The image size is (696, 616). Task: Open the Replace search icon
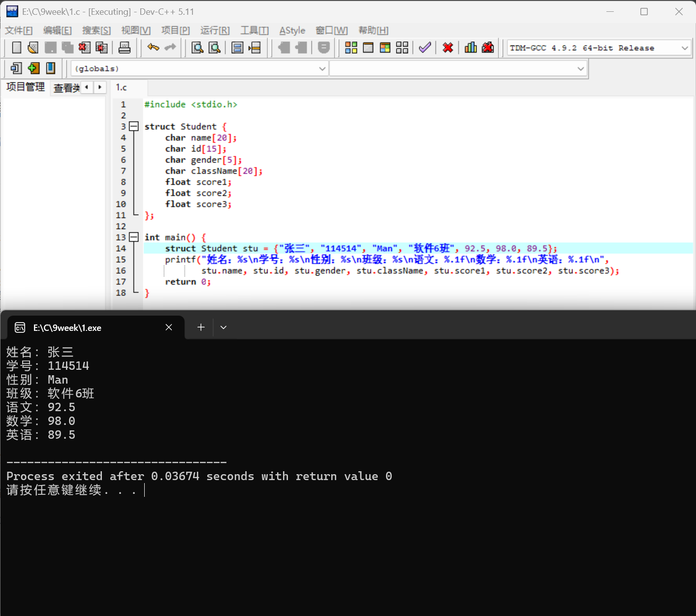coord(215,48)
